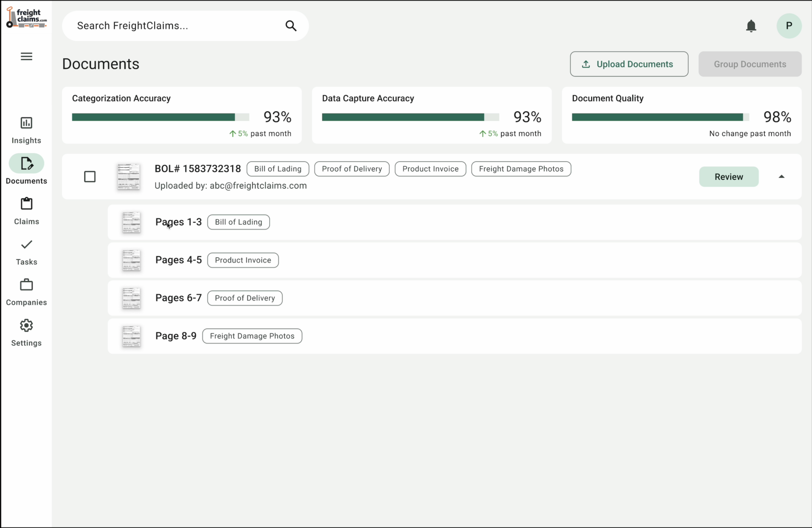Click the search magnifier icon
Screen dimensions: 812x528
[x=291, y=25]
